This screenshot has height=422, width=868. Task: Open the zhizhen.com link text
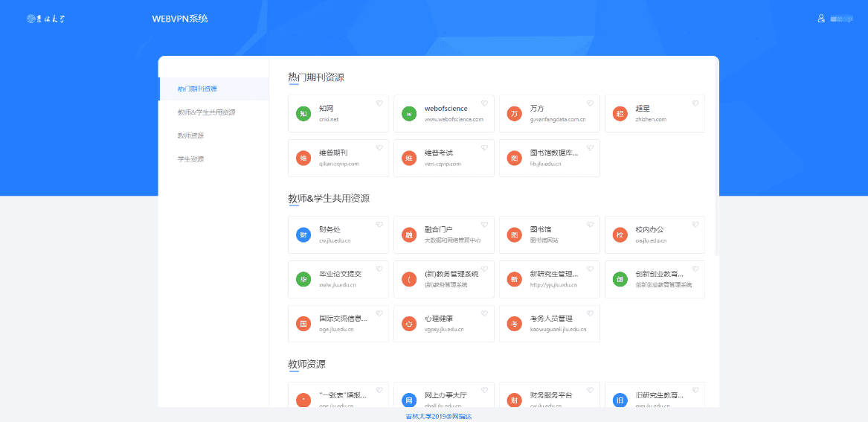tap(651, 119)
